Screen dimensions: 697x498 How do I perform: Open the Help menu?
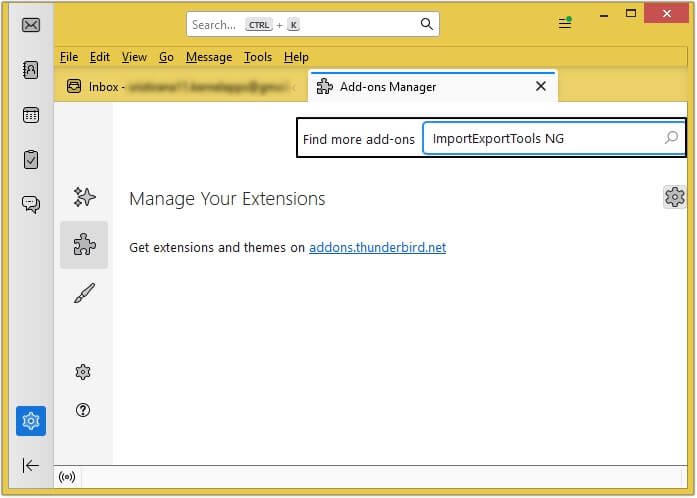pos(296,57)
